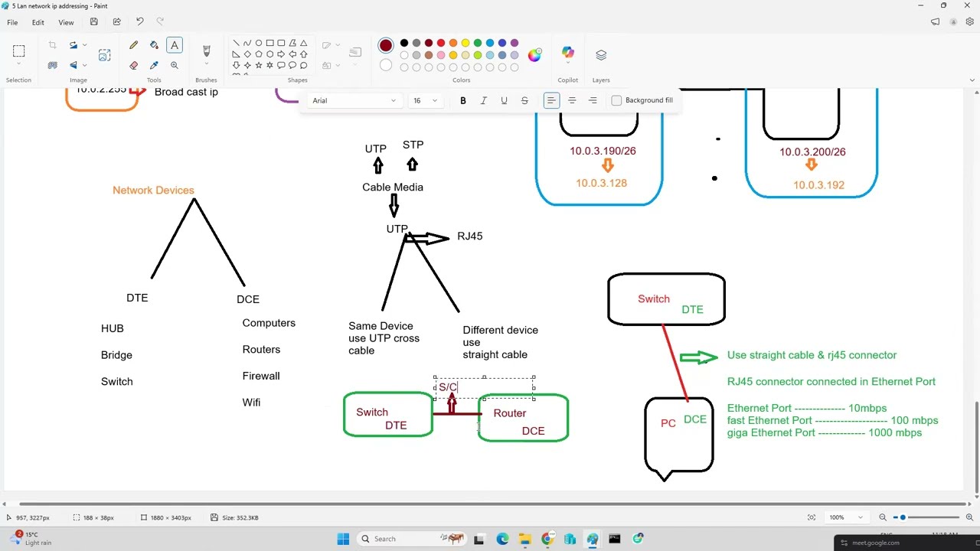Select the Color 1 dark red swatch

386,46
